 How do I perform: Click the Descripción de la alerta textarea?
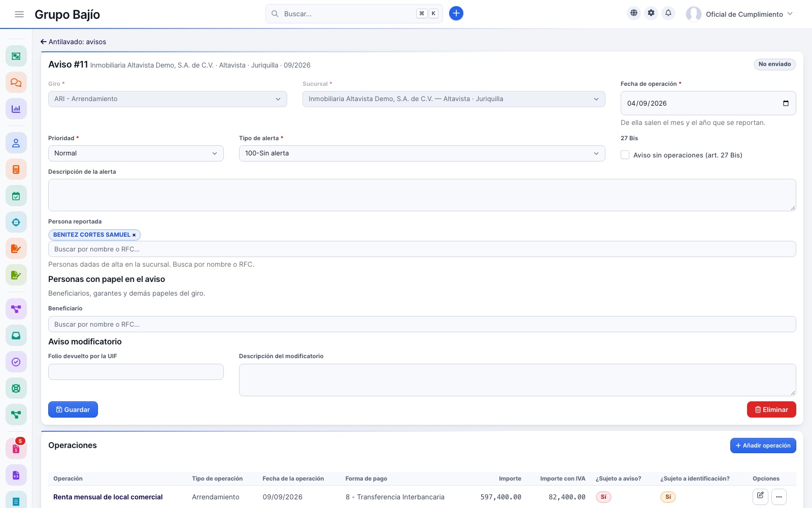(422, 195)
